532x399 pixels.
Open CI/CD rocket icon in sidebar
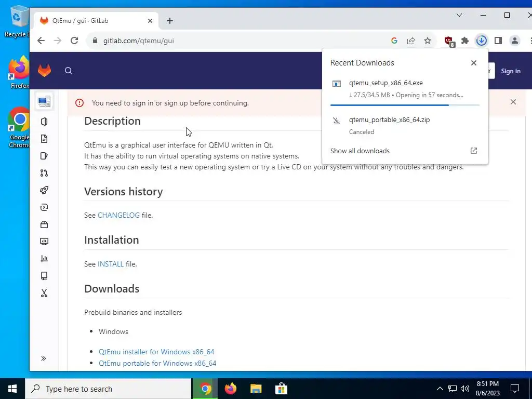pyautogui.click(x=44, y=190)
